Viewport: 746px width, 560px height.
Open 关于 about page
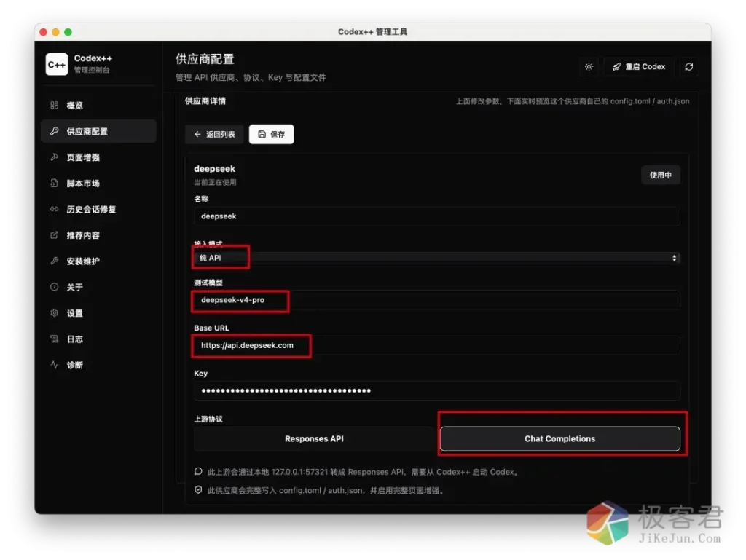[98, 287]
